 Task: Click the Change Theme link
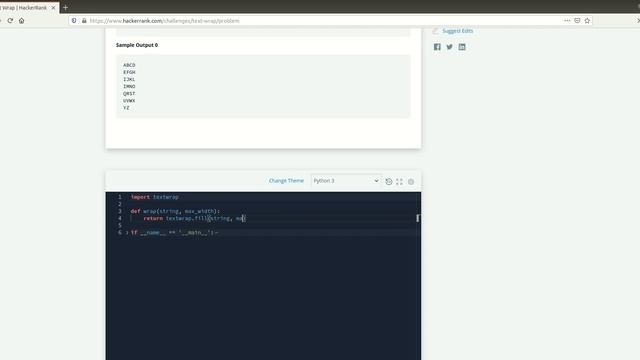pyautogui.click(x=286, y=181)
